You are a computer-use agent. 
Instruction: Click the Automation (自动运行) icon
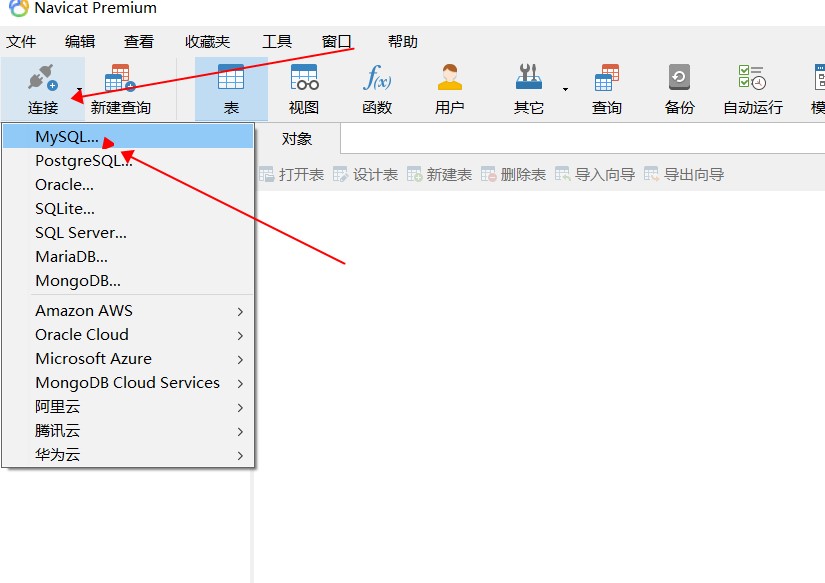752,77
